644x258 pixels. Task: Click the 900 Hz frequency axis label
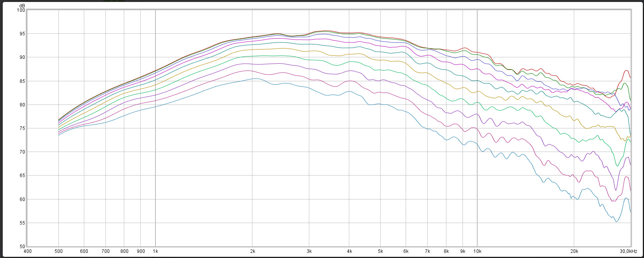click(141, 251)
